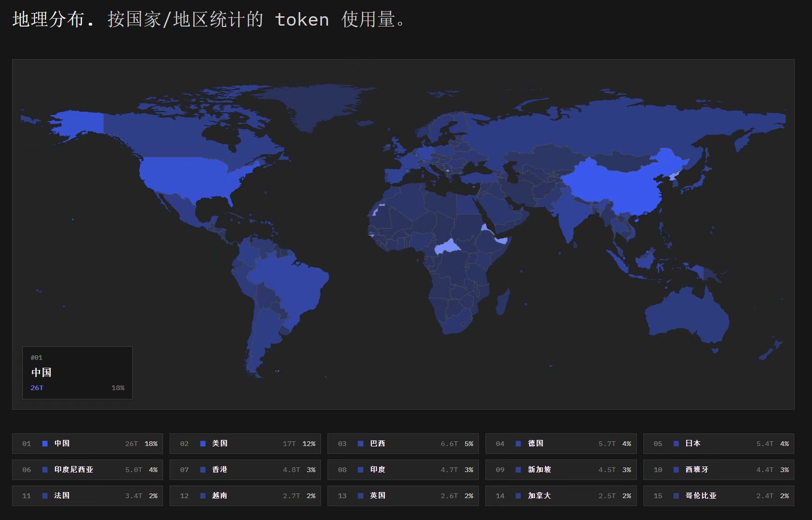
Task: Select the 印度尼西亚 row ranked 06
Action: (x=88, y=470)
